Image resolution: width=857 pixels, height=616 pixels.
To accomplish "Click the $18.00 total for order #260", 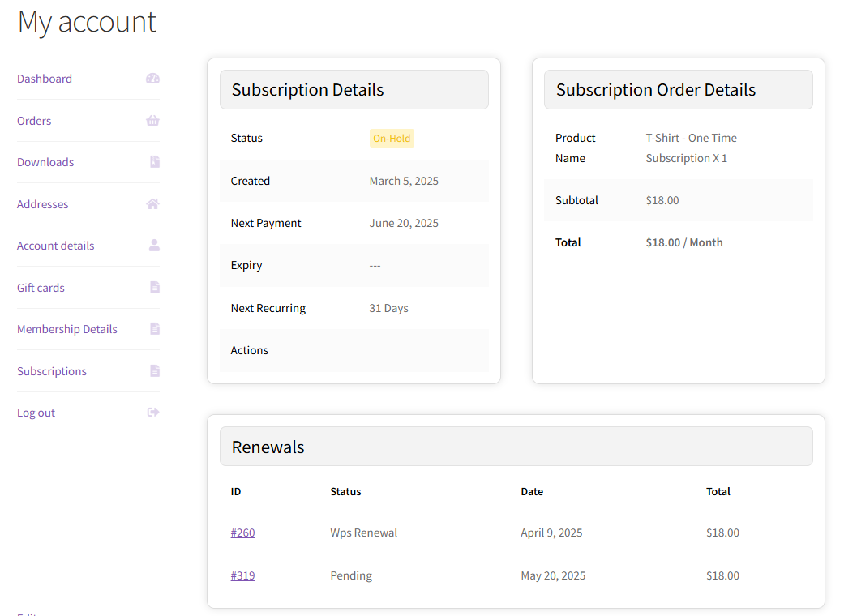I will (722, 533).
